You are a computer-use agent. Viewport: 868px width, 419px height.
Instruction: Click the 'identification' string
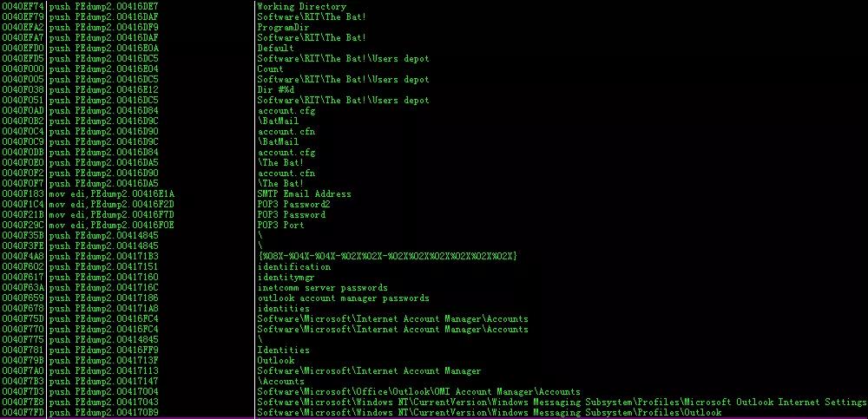294,267
